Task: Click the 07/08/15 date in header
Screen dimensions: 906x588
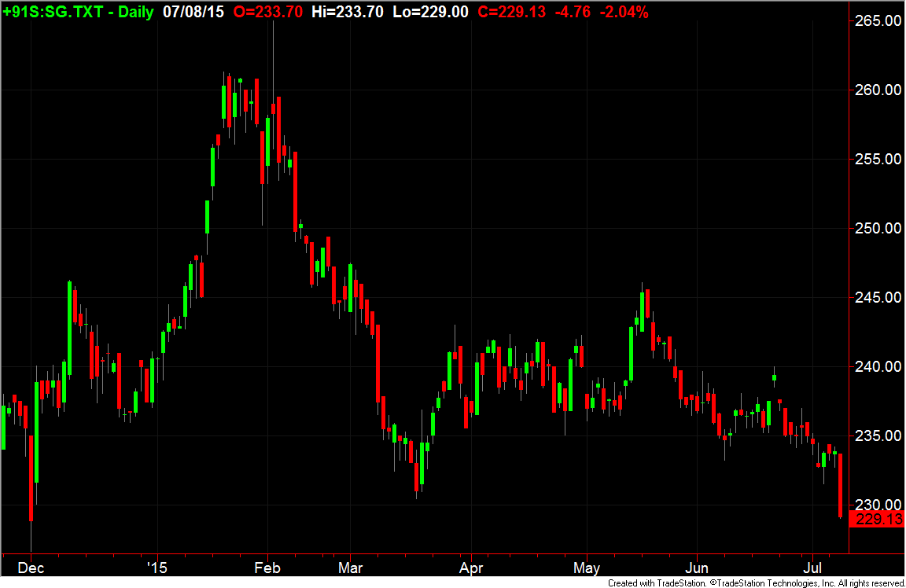Action: point(193,12)
